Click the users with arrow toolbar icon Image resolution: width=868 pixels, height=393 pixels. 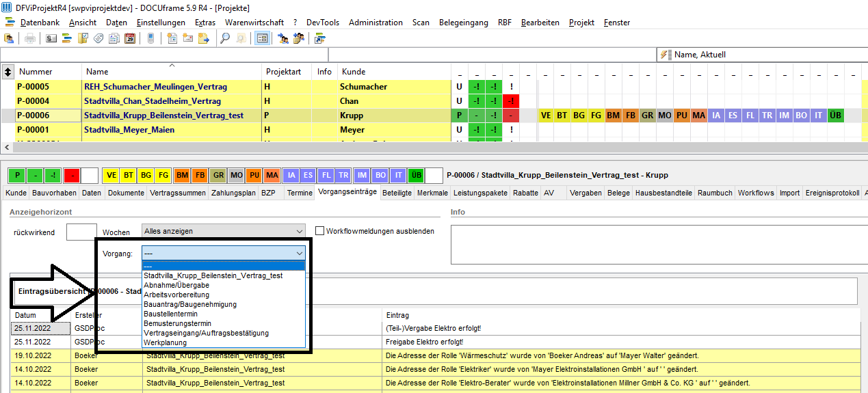click(x=282, y=38)
